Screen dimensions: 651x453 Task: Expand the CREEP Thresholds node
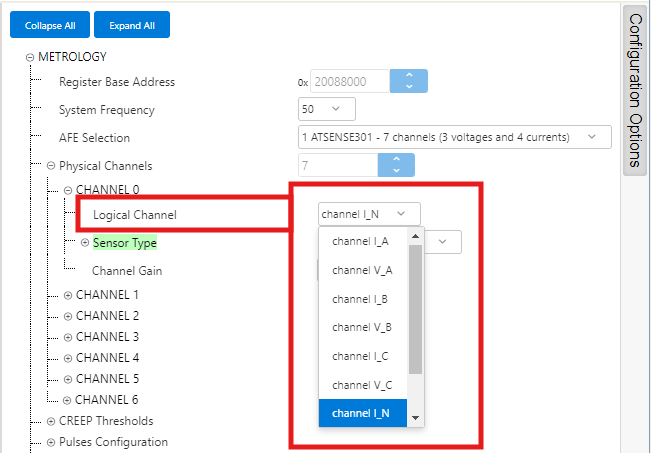(x=51, y=421)
